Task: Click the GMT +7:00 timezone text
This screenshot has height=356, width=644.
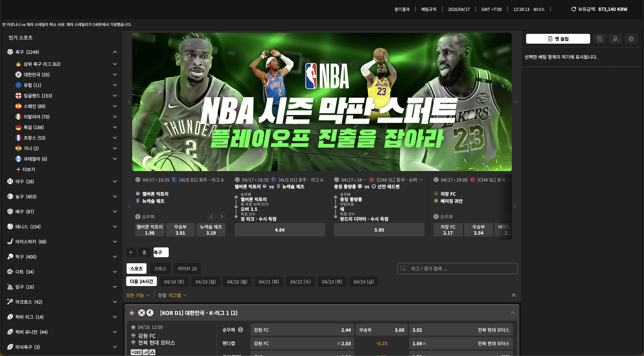Action: (491, 9)
